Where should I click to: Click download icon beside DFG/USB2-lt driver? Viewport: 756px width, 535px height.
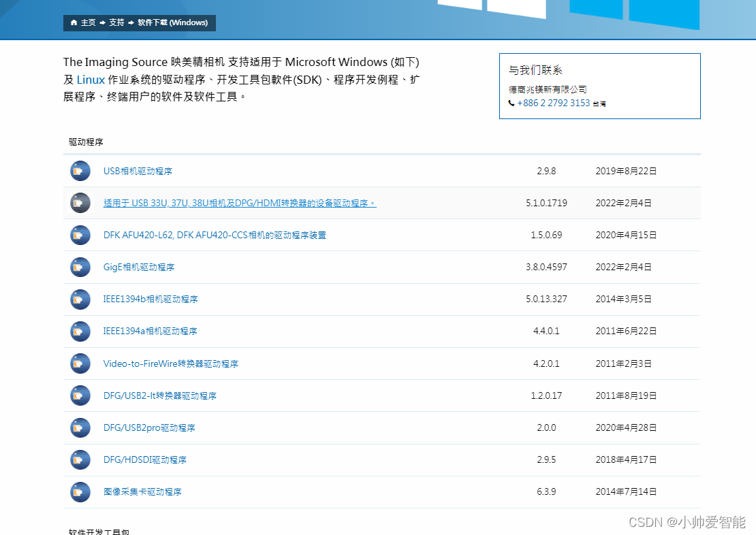(x=80, y=395)
